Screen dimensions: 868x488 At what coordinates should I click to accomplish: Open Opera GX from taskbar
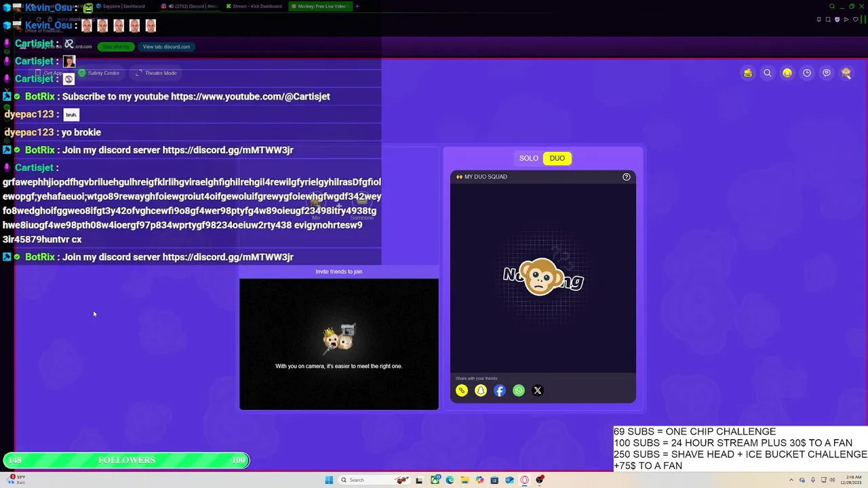pyautogui.click(x=524, y=480)
